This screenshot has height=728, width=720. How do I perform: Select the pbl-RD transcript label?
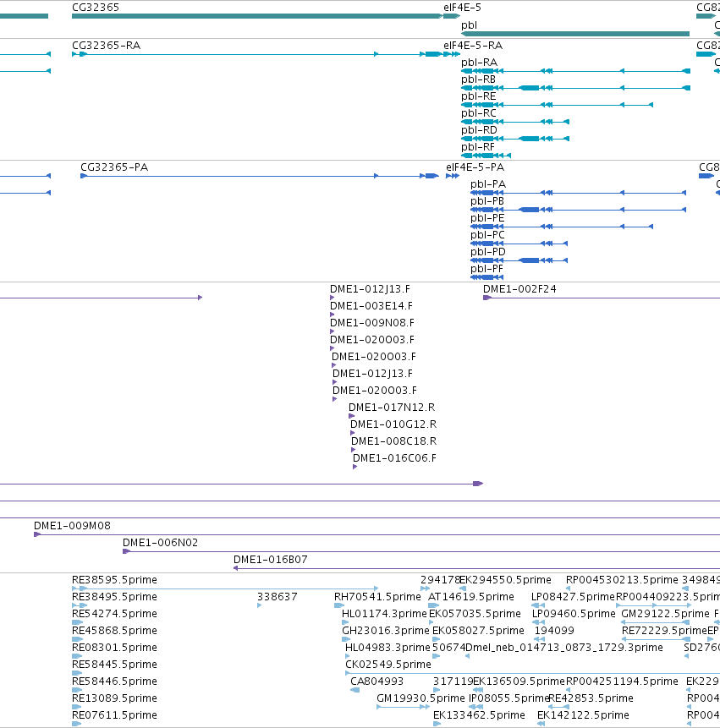(479, 130)
